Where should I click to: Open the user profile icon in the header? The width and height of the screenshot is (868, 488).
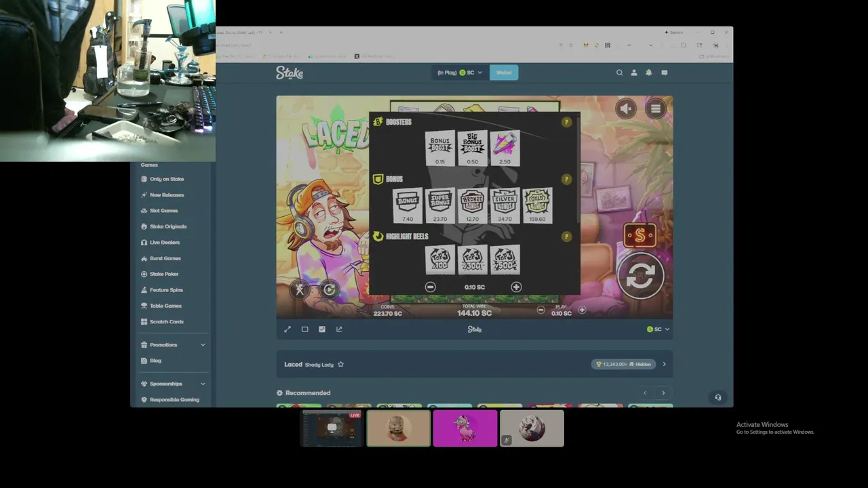click(x=634, y=73)
